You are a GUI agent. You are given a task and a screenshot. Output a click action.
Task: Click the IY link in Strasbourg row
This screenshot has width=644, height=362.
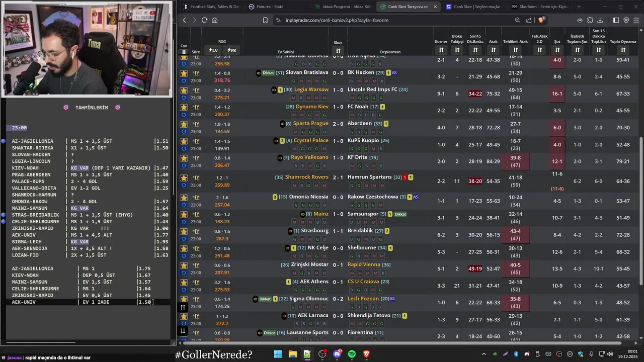pos(197,231)
